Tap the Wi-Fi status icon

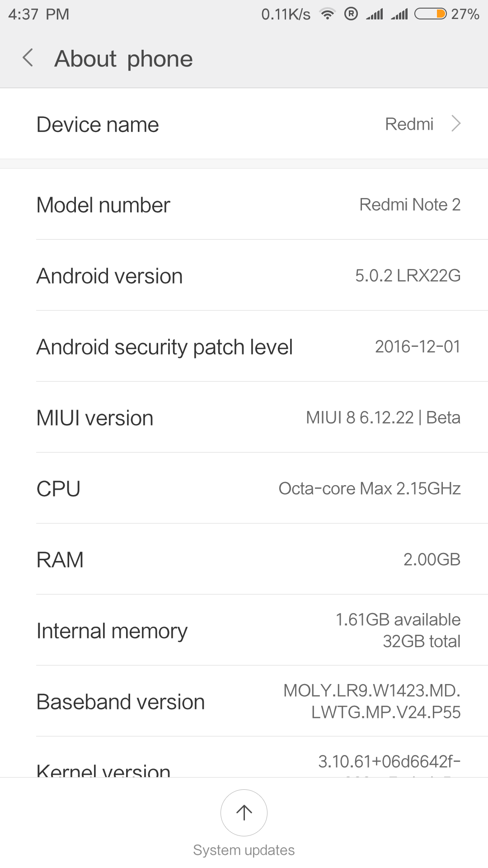pos(327,14)
